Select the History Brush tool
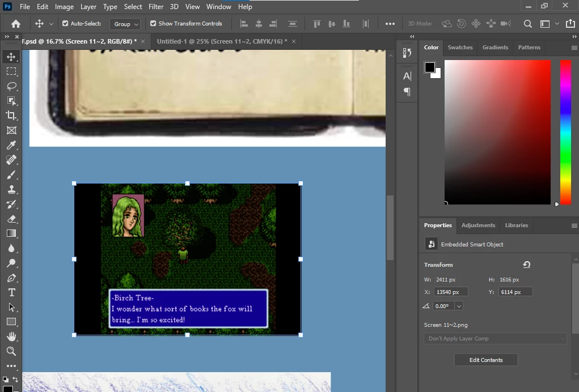 [11, 204]
